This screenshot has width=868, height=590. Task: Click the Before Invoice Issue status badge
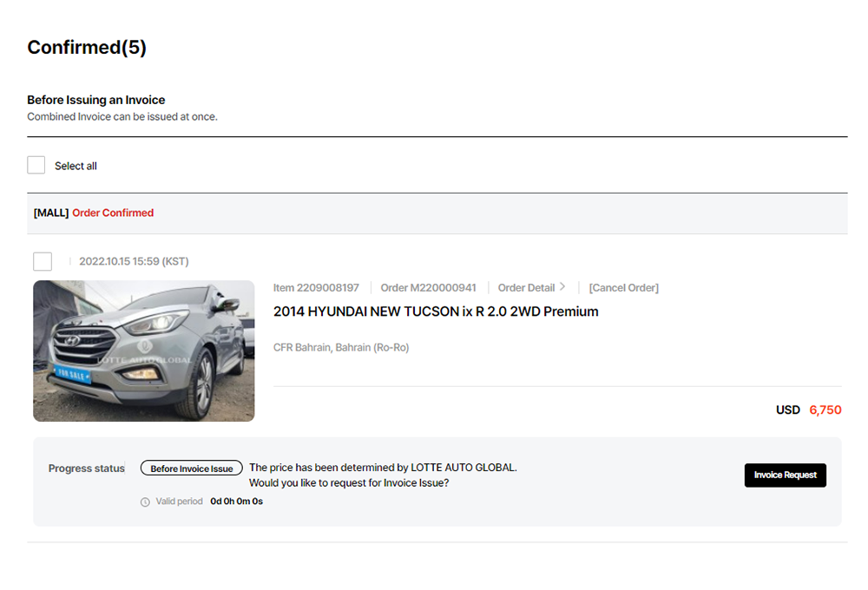192,469
